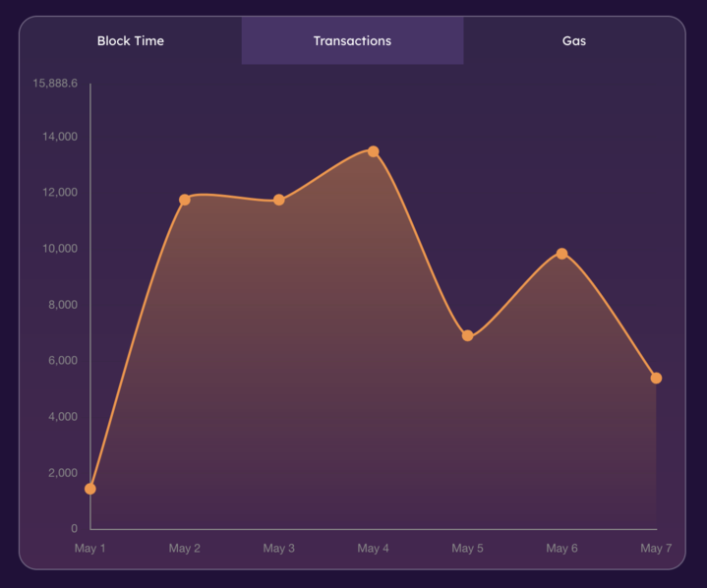Click the May 2 date label
The width and height of the screenshot is (707, 588).
pyautogui.click(x=185, y=549)
